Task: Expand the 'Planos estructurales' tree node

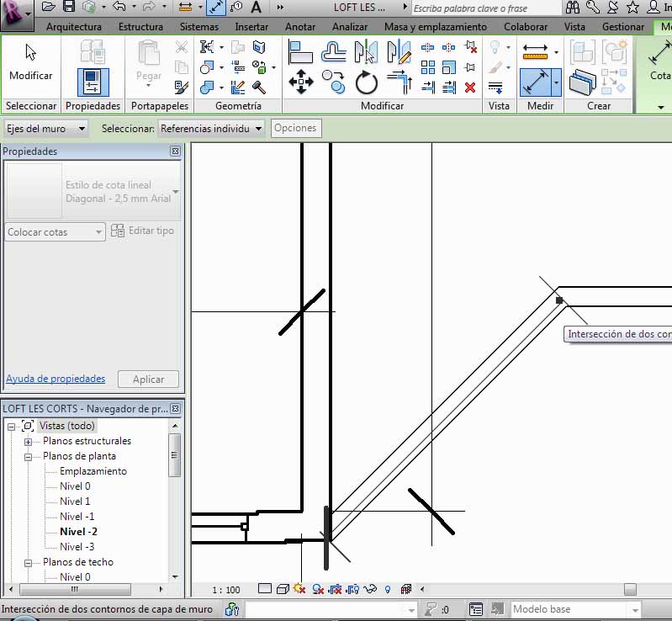Action: pos(28,442)
